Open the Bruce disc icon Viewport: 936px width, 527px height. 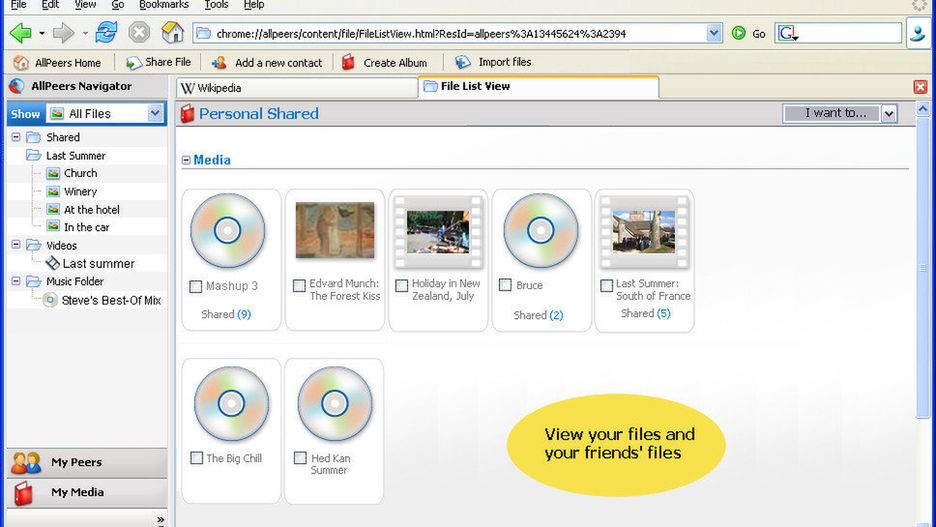(541, 230)
